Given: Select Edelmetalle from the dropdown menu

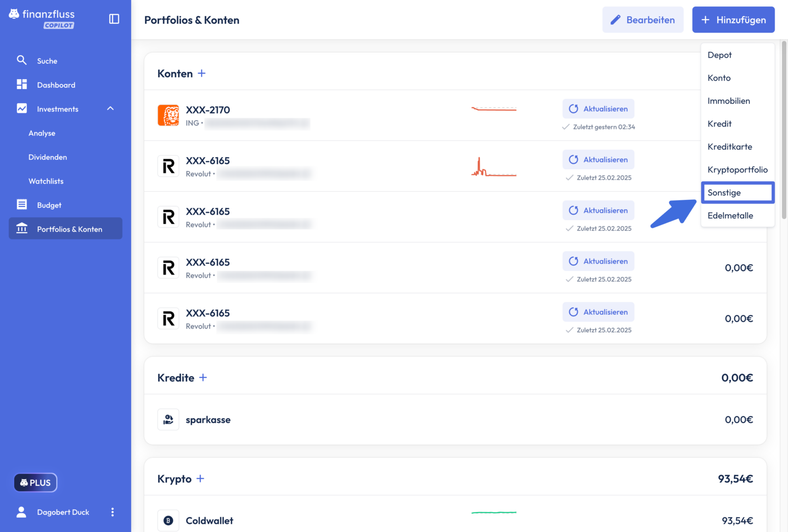Looking at the screenshot, I should pos(738,215).
